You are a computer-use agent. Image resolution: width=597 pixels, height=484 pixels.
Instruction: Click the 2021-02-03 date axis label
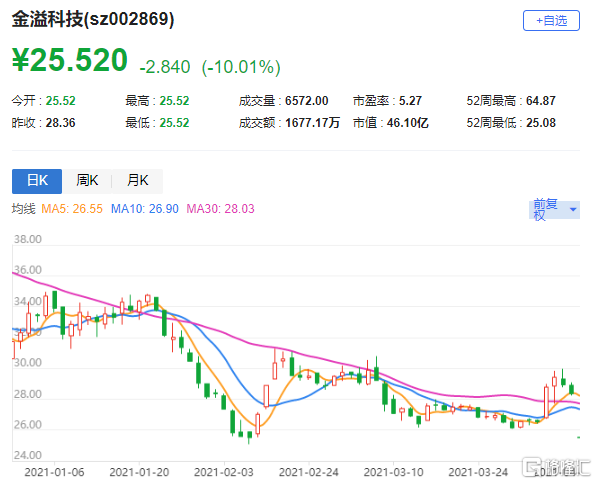223,473
